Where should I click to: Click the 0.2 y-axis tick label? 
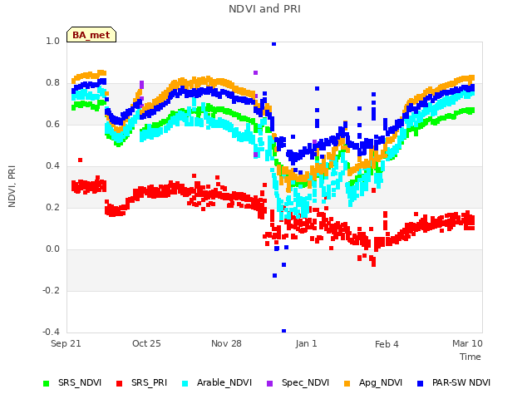tap(52, 207)
